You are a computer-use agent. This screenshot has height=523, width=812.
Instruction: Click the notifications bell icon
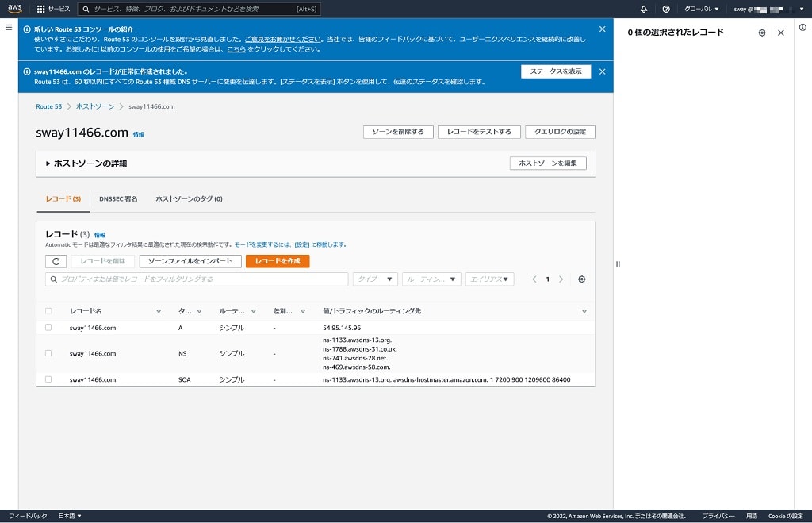tap(644, 9)
